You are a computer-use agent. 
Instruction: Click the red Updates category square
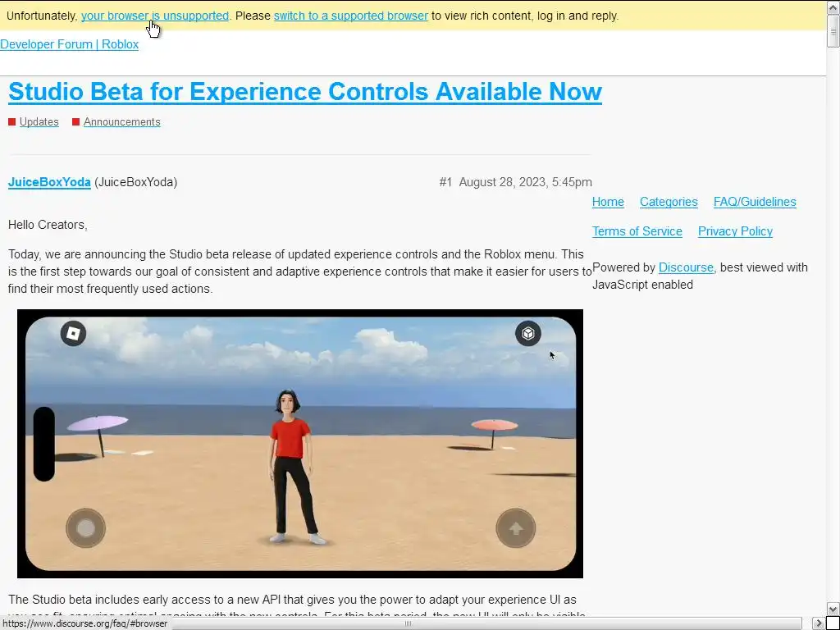(11, 122)
